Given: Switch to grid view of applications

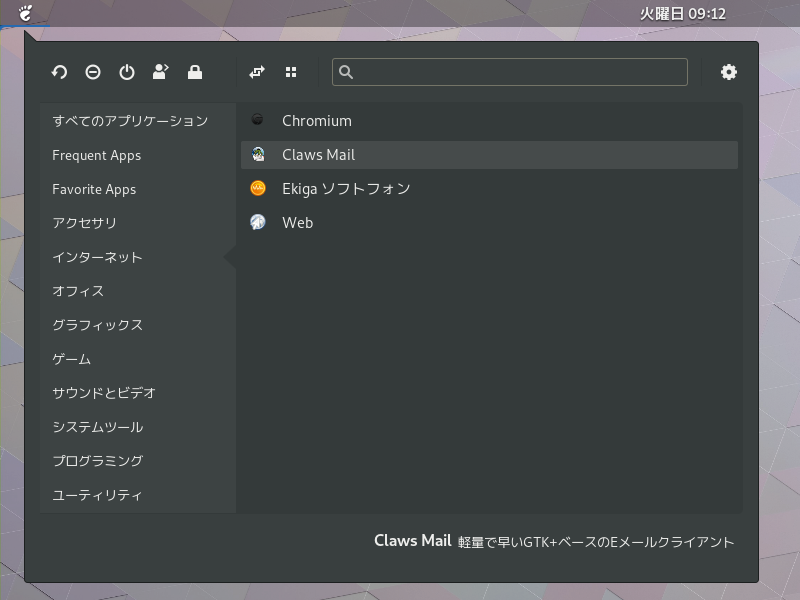Looking at the screenshot, I should (291, 72).
